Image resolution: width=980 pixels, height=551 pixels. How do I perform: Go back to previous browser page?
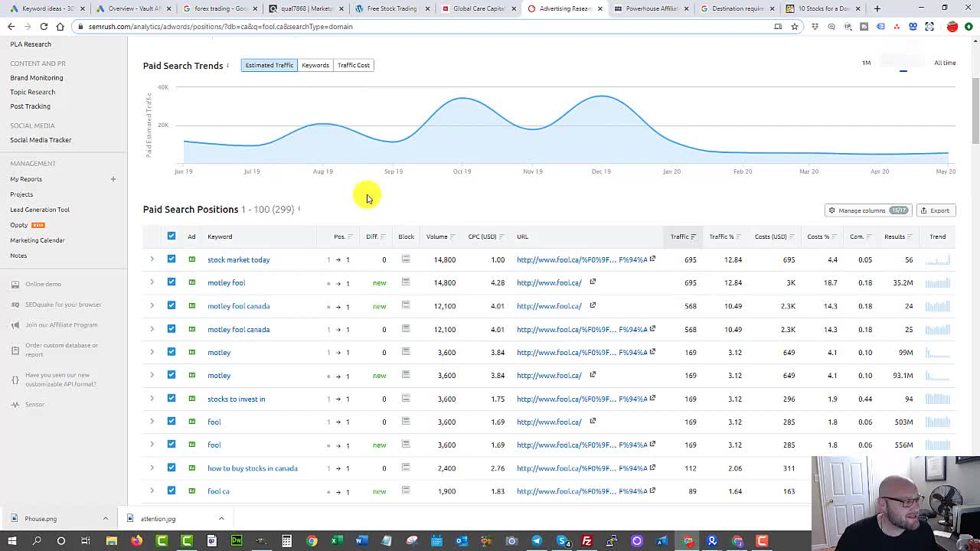[x=11, y=26]
